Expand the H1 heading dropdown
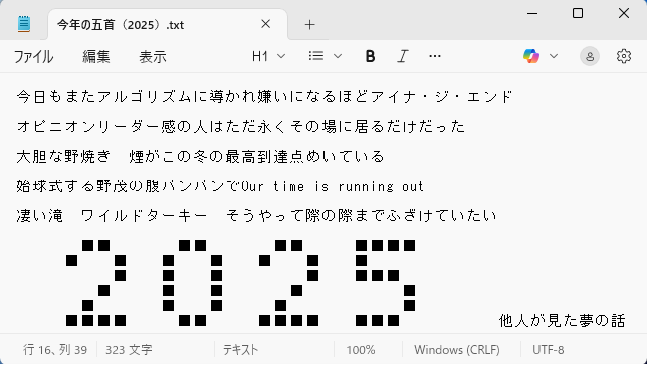Viewport: 648px width, 365px height. 268,56
